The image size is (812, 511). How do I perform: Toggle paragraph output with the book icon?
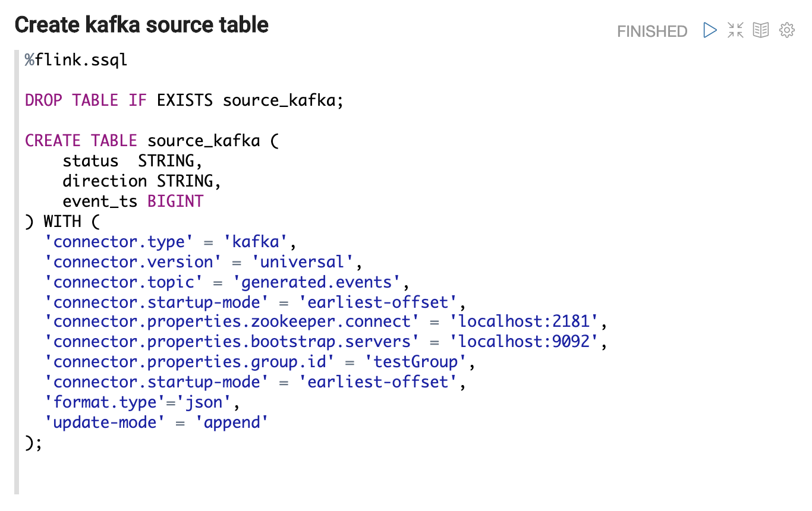click(x=761, y=30)
